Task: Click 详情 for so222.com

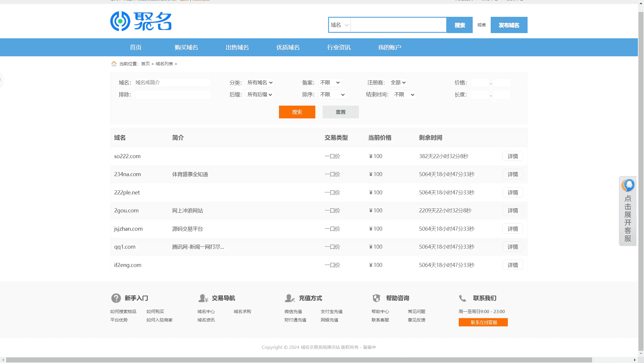Action: (512, 156)
